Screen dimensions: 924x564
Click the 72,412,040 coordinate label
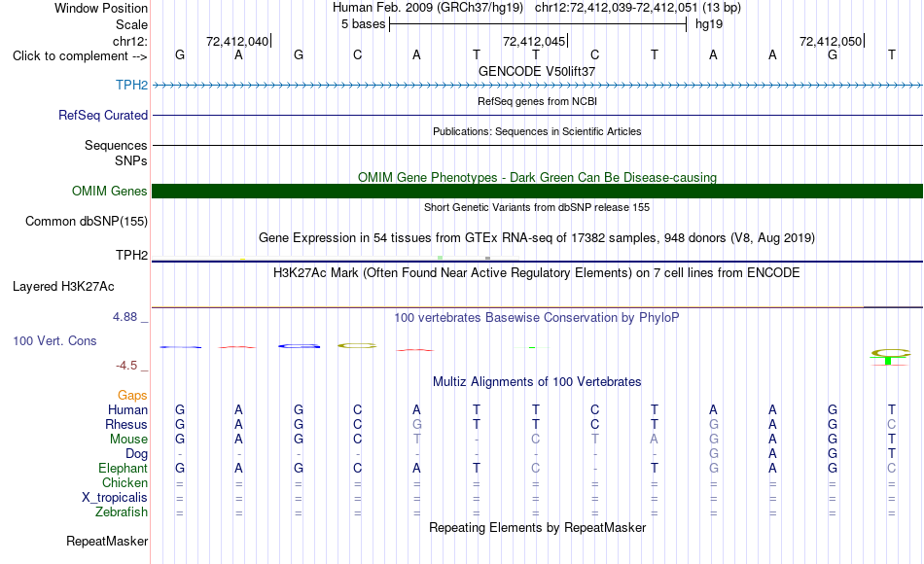237,41
